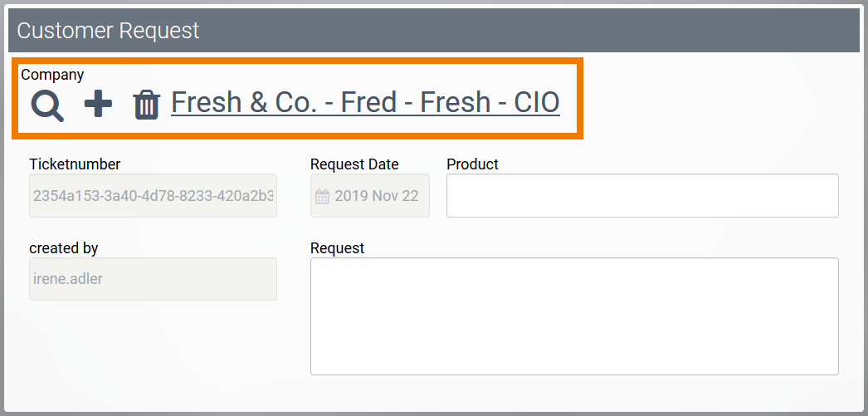Viewport: 868px width, 416px height.
Task: Click the Company label
Action: coord(52,75)
